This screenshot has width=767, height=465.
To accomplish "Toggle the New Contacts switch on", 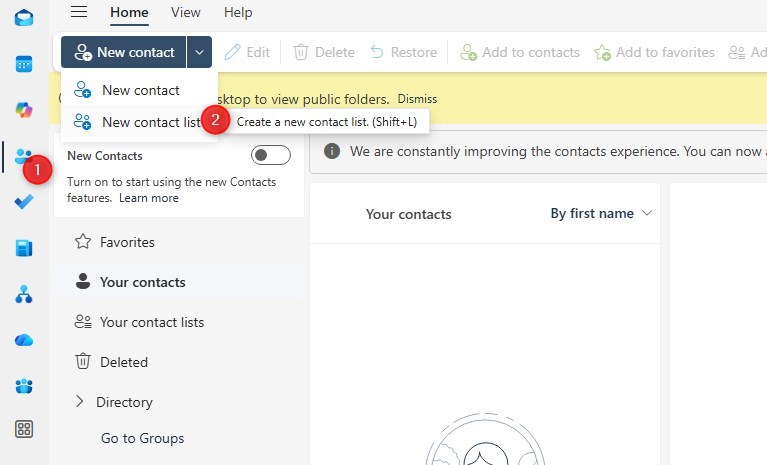I will [270, 155].
